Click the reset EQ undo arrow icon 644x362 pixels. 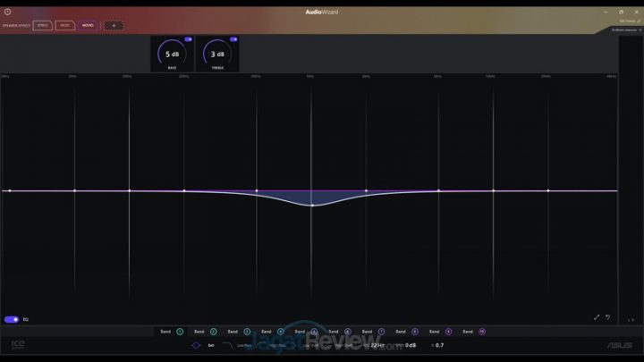[x=607, y=317]
